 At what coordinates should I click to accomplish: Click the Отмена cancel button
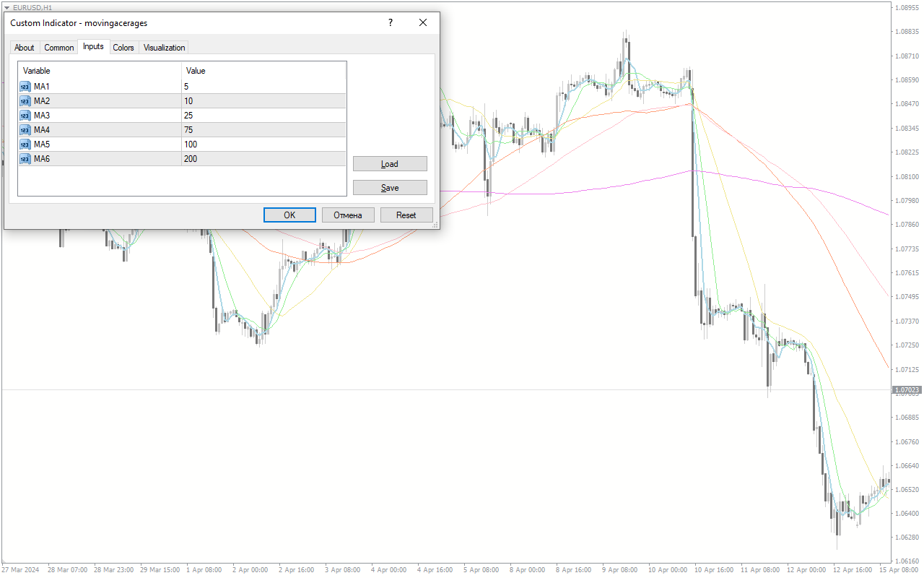coord(348,215)
